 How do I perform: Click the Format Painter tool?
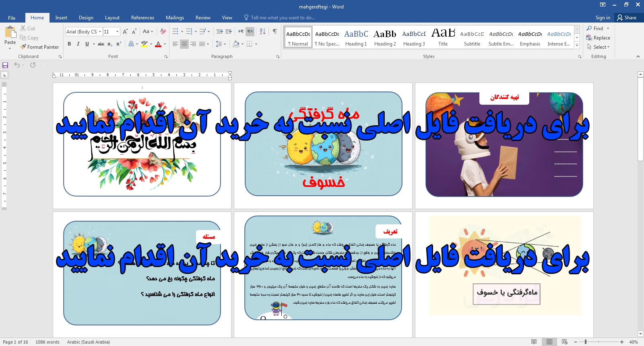pos(39,47)
